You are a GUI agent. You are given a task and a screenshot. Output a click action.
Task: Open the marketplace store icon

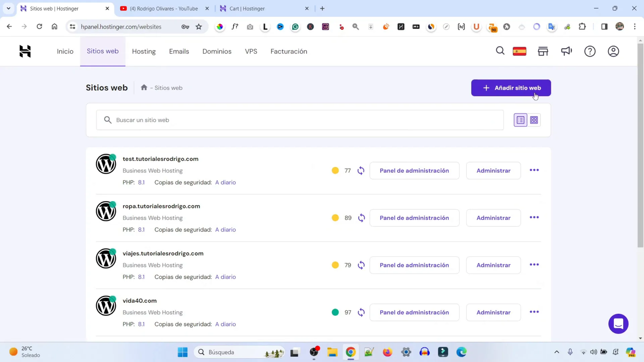point(543,51)
